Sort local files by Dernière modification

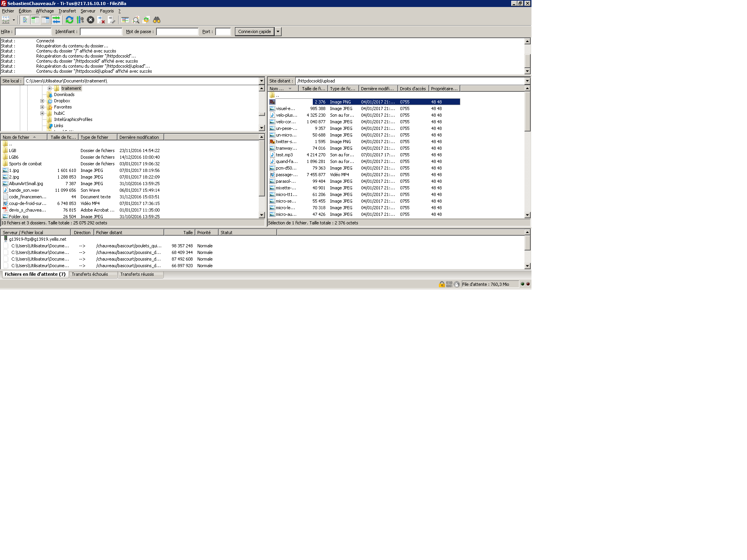pyautogui.click(x=139, y=137)
